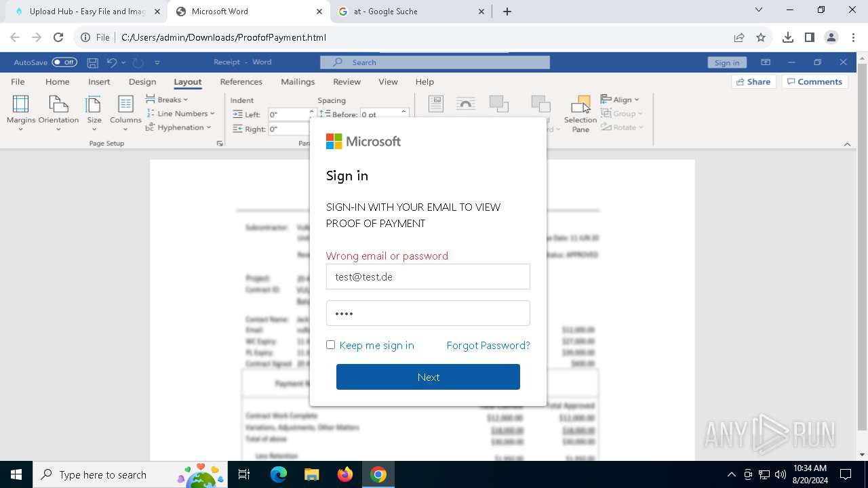Open the Selection Pane

(580, 114)
